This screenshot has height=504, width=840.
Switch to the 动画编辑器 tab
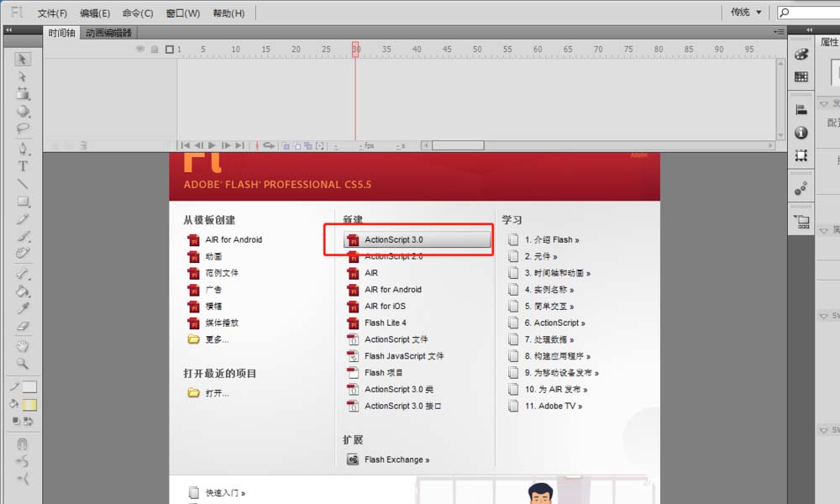pyautogui.click(x=108, y=33)
